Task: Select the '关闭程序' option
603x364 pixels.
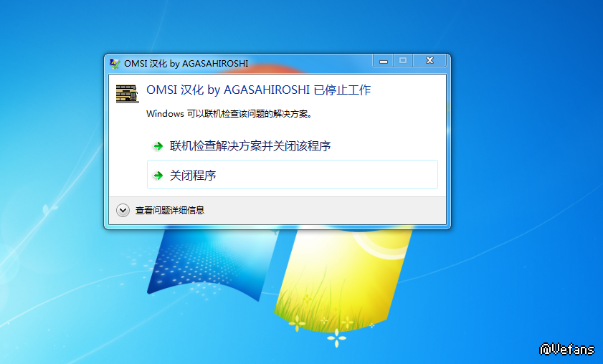Action: [293, 175]
